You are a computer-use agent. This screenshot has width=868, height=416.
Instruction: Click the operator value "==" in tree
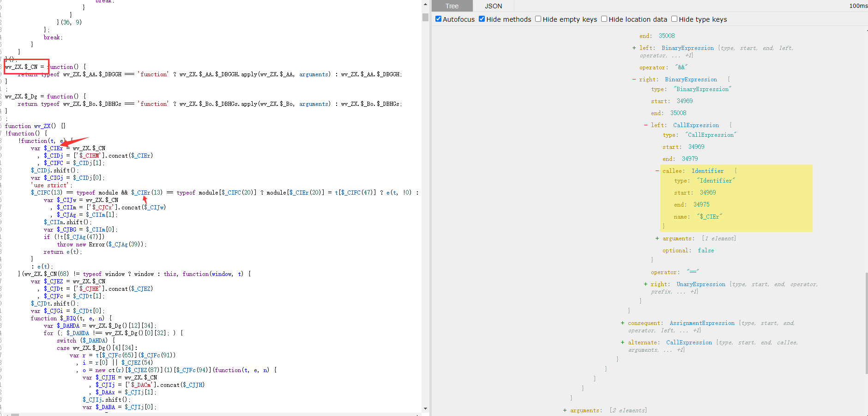click(x=693, y=272)
